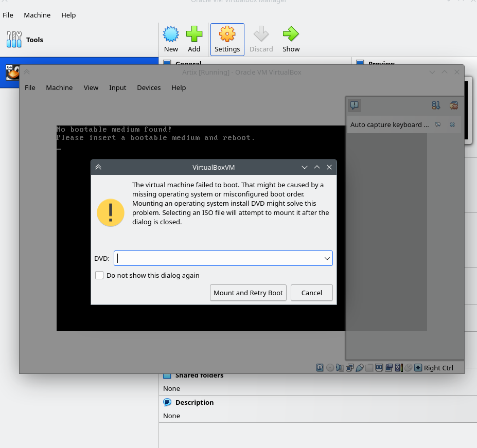Mute the 'Auto capture keyboard' notification
Screen dimensions: 477x448
438,124
